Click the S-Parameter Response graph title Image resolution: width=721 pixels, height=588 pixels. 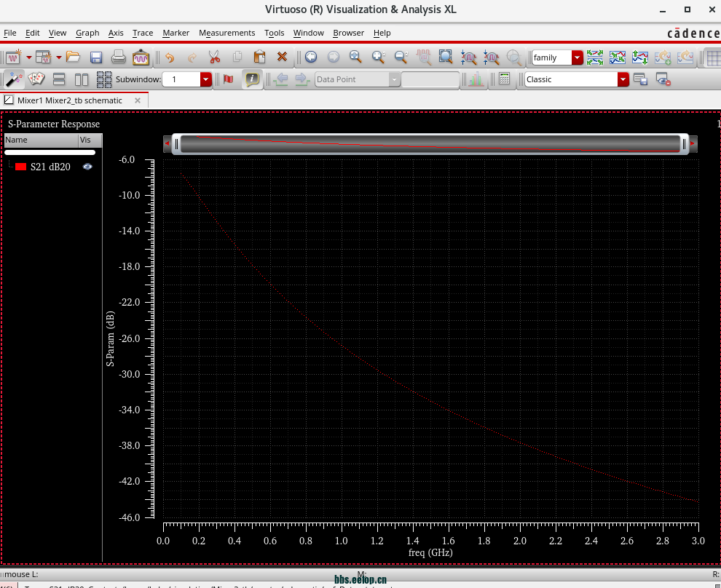54,124
